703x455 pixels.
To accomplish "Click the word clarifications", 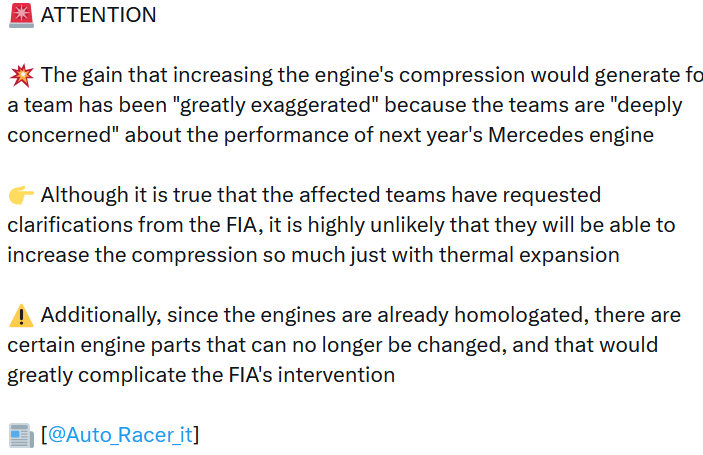I will point(72,225).
